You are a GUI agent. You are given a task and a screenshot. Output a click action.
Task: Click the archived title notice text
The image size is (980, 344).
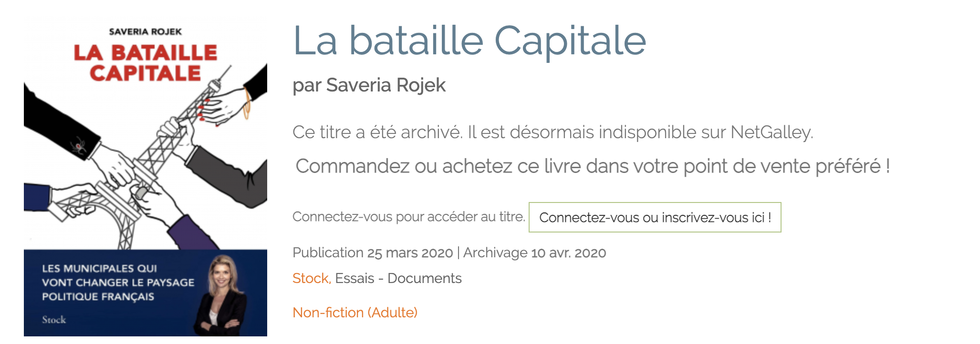[553, 132]
